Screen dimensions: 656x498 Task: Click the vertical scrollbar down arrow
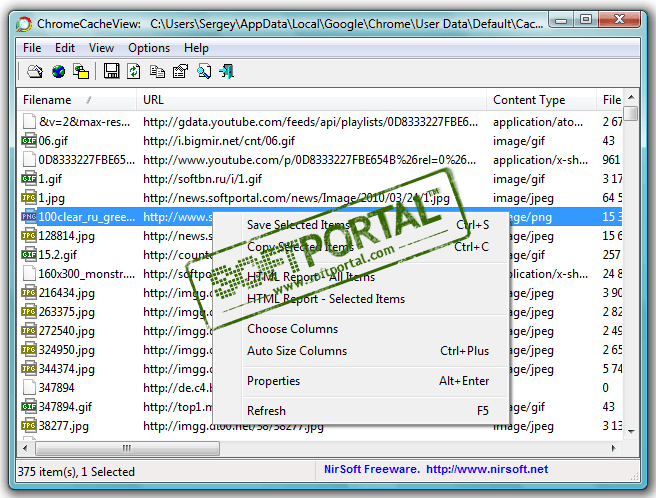[631, 431]
